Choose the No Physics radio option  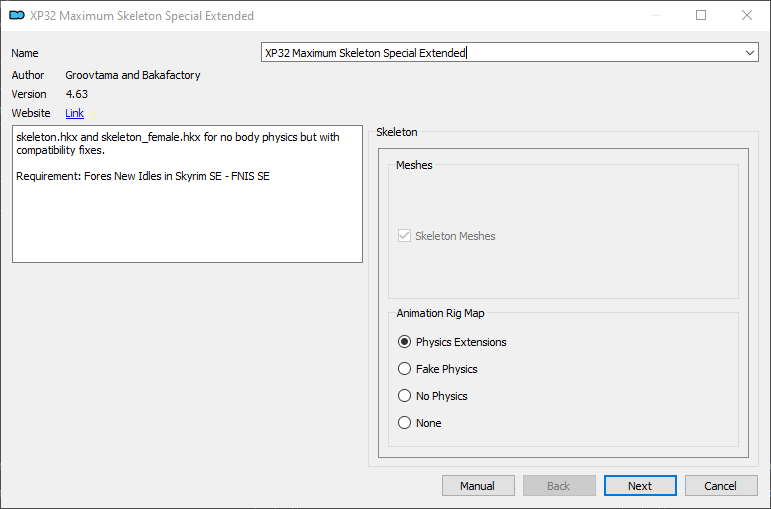click(x=433, y=396)
